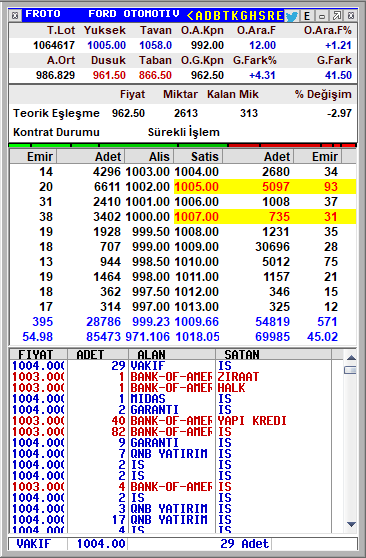
Task: Select the best bid price 1003.00
Action: tap(147, 172)
